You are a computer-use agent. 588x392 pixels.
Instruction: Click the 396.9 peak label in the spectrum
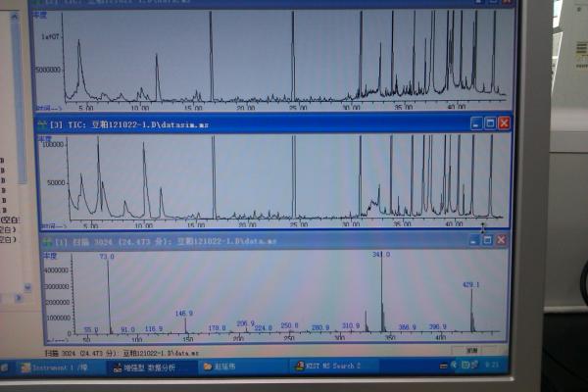437,326
